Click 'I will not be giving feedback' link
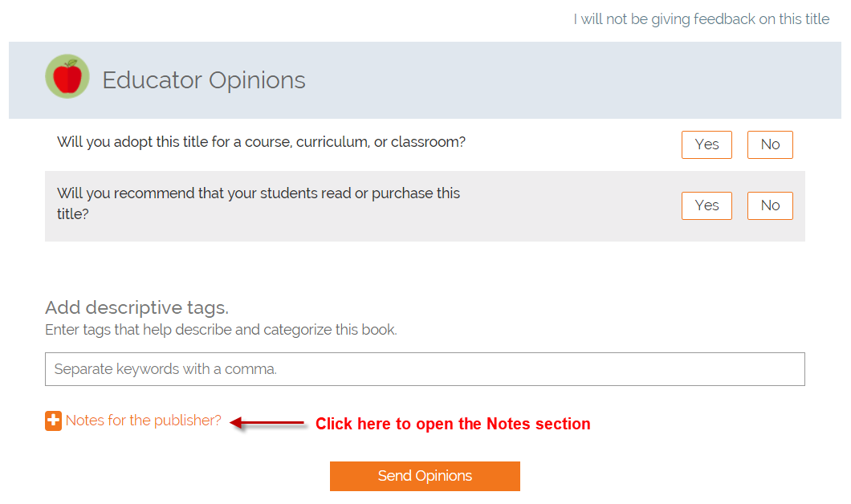 pyautogui.click(x=701, y=19)
